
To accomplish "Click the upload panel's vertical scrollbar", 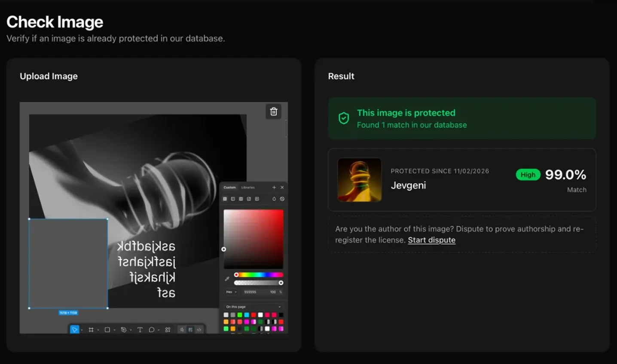I will tap(286, 129).
